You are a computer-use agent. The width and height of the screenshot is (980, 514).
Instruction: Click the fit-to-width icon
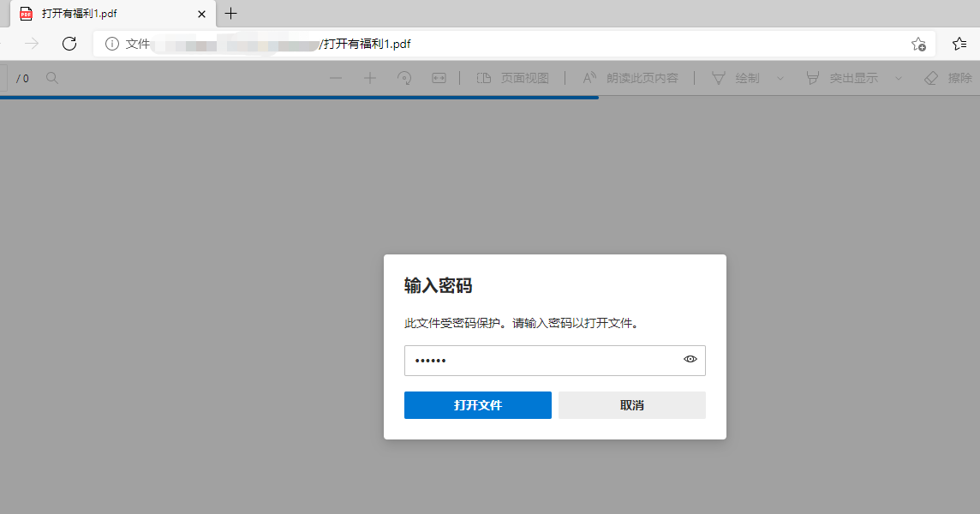pyautogui.click(x=438, y=78)
